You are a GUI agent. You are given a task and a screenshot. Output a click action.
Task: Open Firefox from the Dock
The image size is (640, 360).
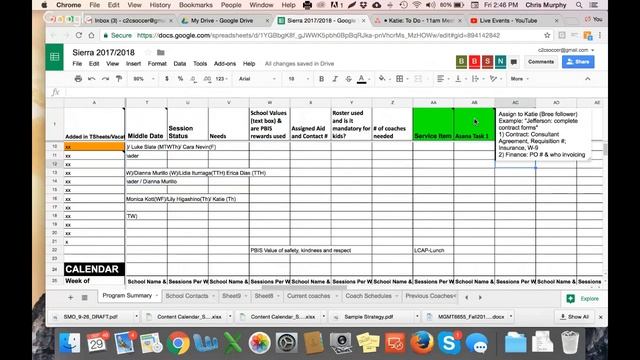(x=422, y=343)
